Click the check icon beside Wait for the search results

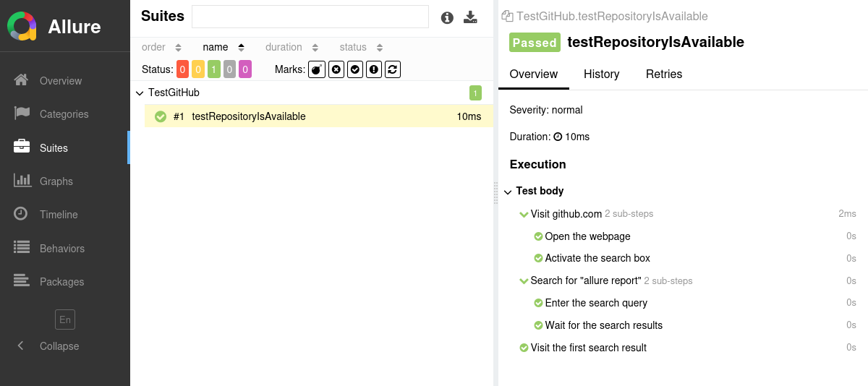(x=538, y=325)
